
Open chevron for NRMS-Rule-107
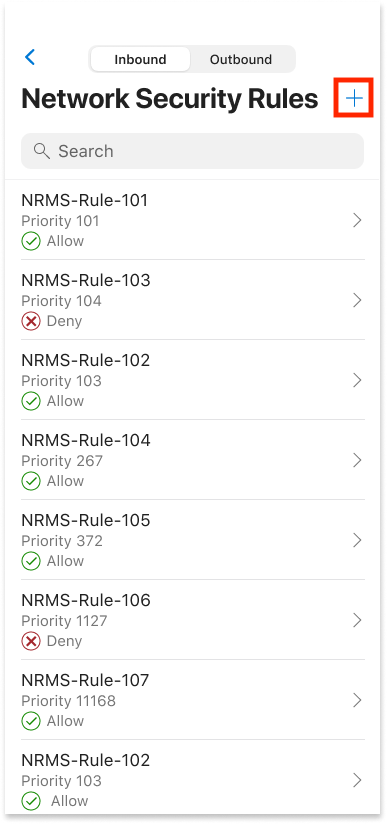pos(358,700)
